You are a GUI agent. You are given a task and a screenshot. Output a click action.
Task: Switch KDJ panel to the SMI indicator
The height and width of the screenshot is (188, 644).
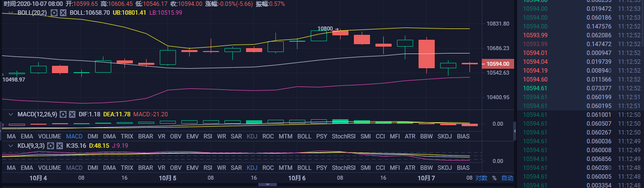click(366, 167)
